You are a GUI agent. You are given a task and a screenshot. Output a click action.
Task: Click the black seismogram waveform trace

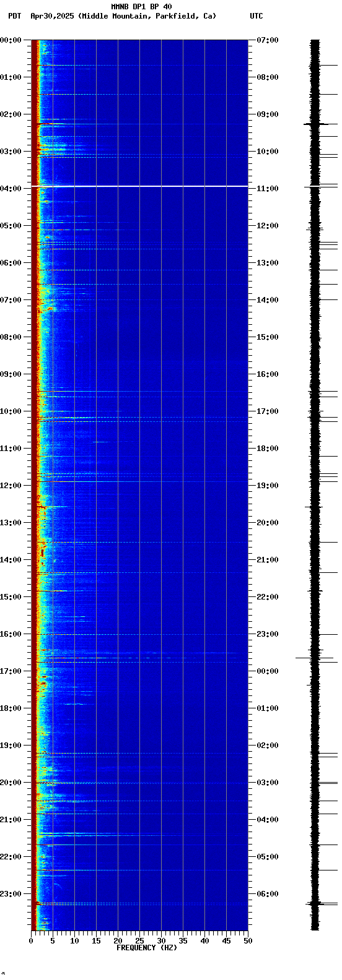[315, 485]
